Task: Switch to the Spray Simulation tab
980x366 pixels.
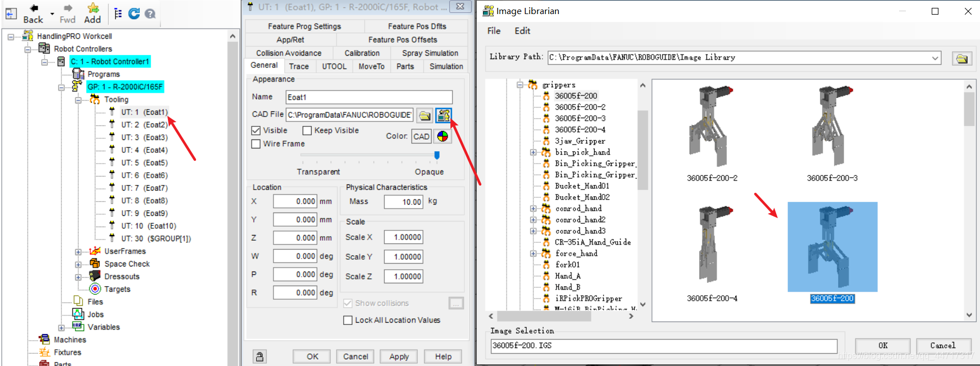Action: pyautogui.click(x=430, y=53)
